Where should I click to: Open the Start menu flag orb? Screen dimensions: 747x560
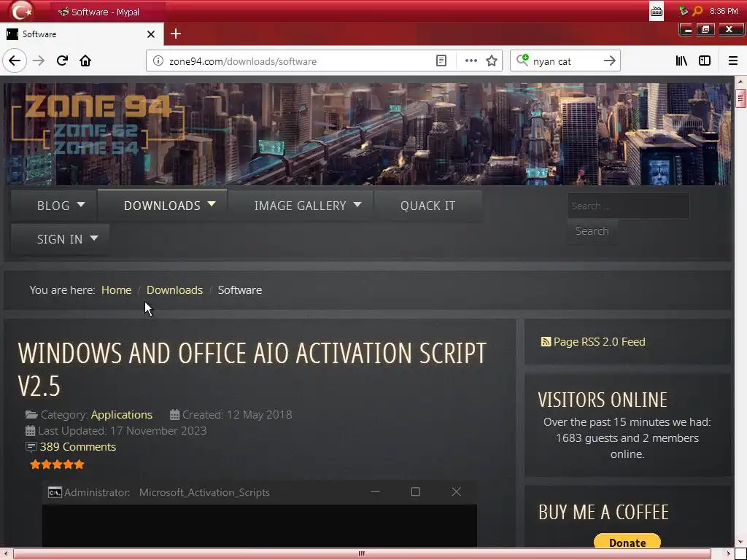[21, 11]
